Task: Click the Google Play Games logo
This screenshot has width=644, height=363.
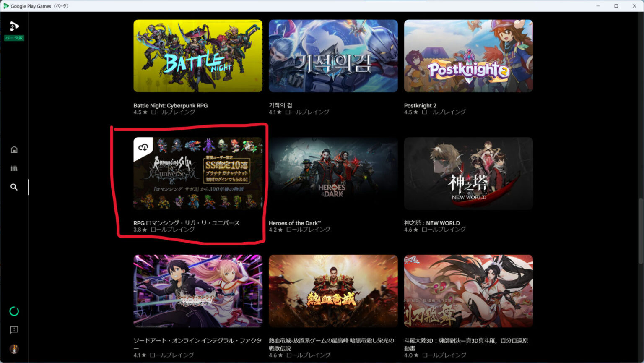Action: pyautogui.click(x=15, y=26)
